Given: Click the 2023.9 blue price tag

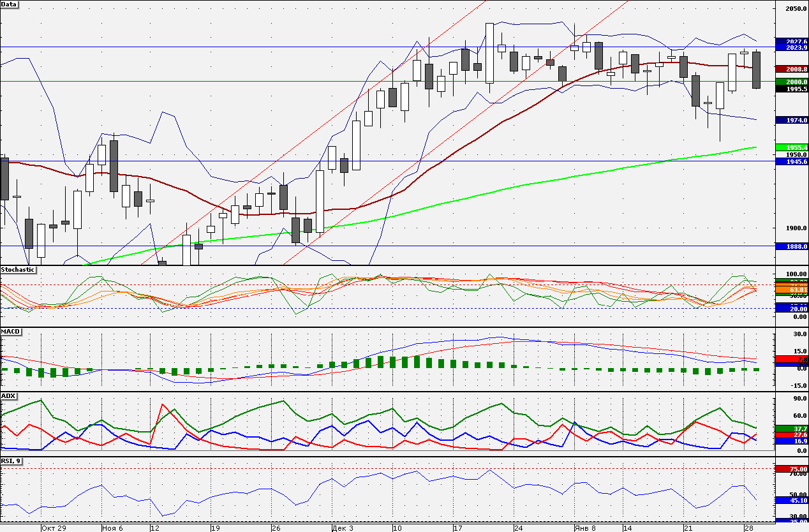Looking at the screenshot, I should pos(792,47).
